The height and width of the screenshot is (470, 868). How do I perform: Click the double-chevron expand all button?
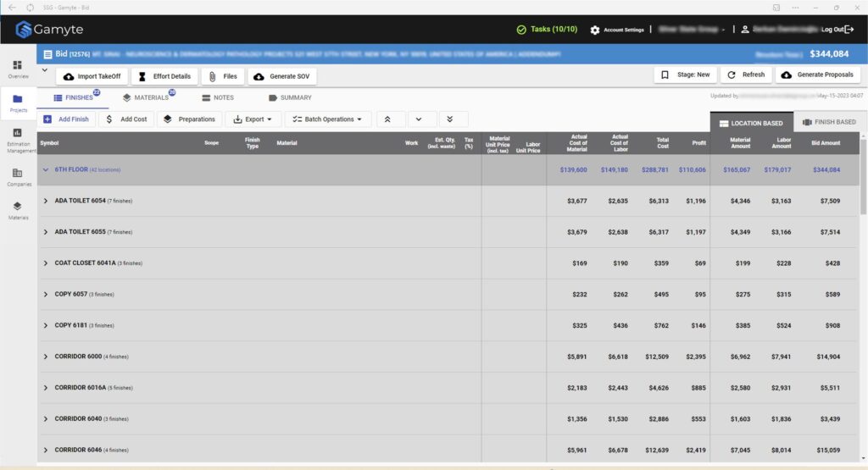coord(452,119)
